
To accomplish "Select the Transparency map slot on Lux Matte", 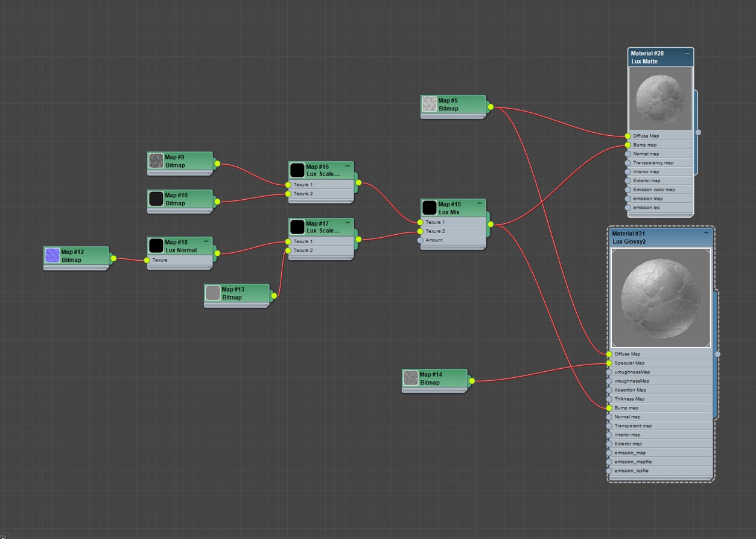I will click(660, 163).
